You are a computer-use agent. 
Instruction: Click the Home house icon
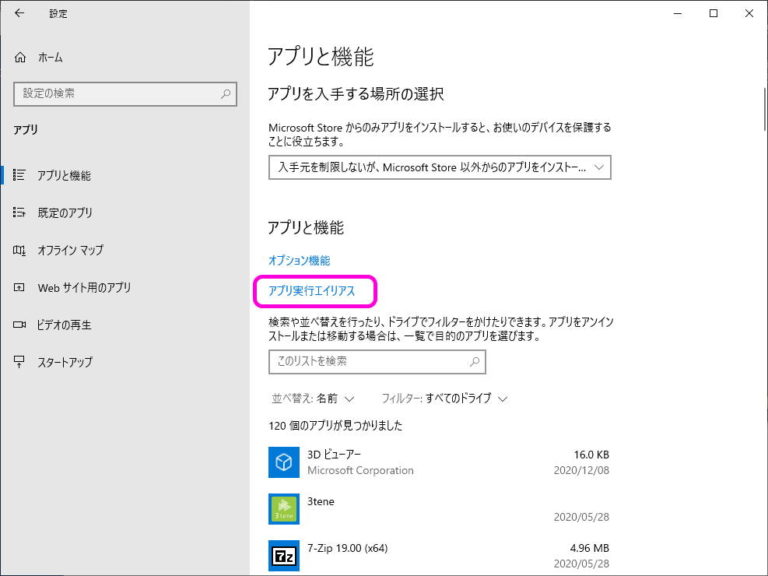pos(20,57)
